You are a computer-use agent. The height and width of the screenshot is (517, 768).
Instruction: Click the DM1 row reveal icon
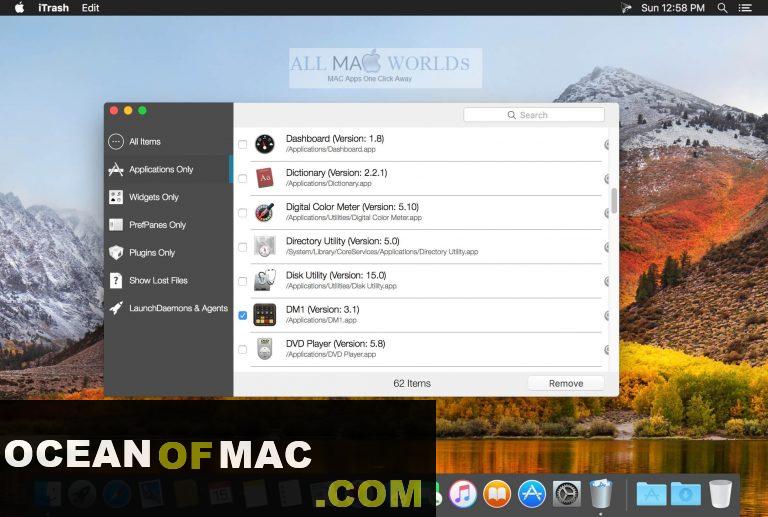[x=607, y=315]
